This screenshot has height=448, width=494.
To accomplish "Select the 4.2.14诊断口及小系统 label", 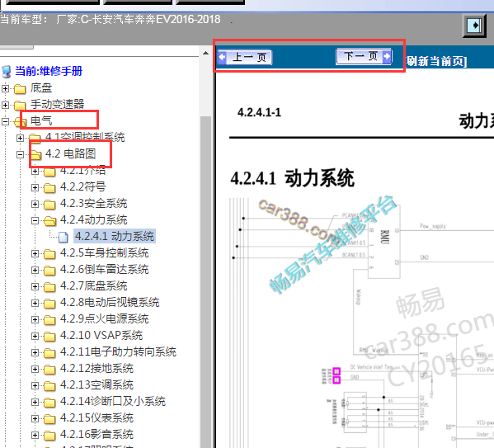I will (113, 401).
